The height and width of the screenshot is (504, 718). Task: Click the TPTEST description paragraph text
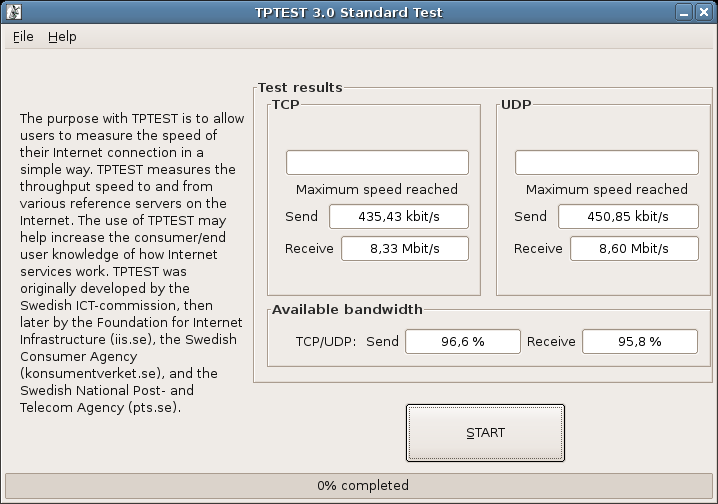pyautogui.click(x=132, y=263)
